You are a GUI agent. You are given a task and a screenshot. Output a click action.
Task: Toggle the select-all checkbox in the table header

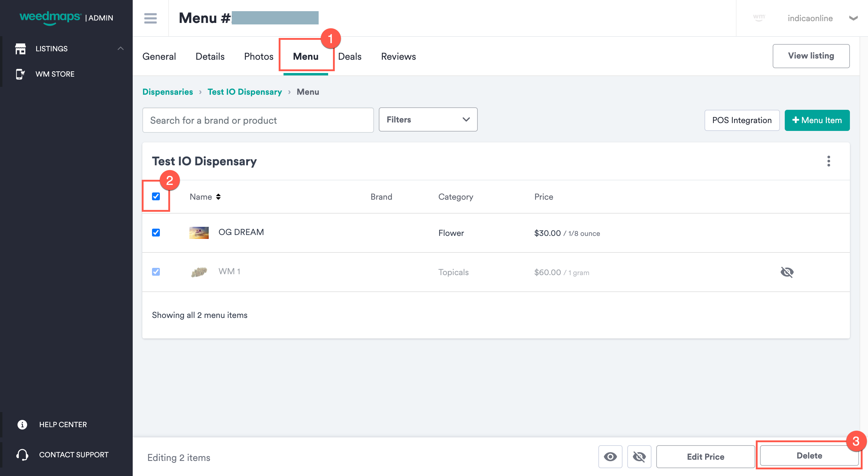[156, 197]
